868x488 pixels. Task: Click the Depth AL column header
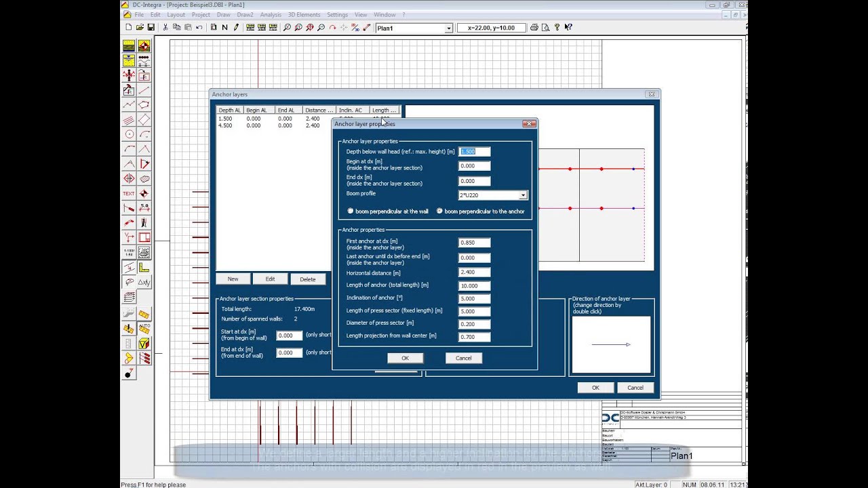tap(230, 110)
